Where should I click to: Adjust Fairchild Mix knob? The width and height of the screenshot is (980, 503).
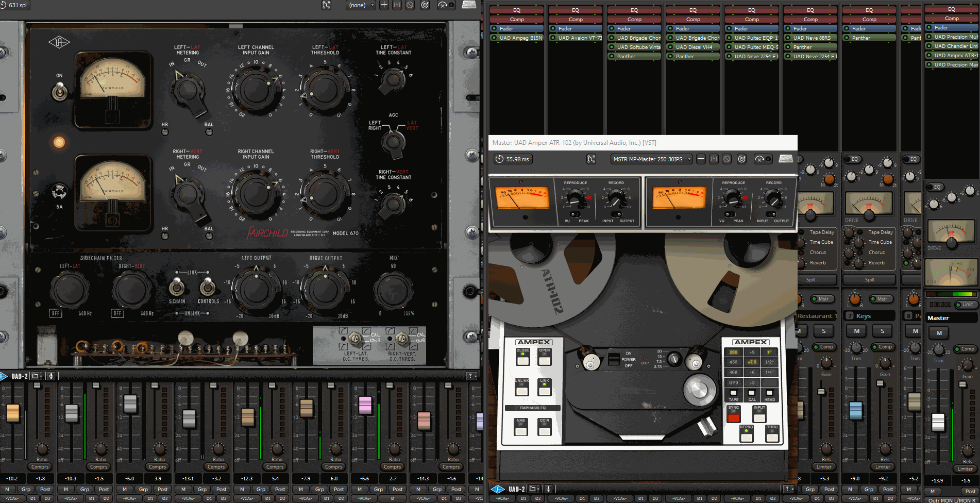click(x=393, y=290)
